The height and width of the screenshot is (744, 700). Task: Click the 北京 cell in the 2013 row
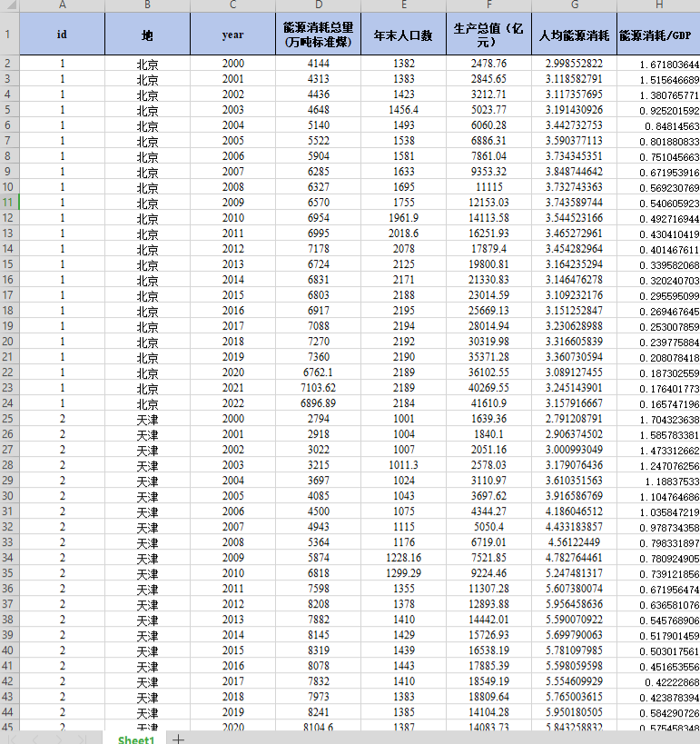coord(147,264)
